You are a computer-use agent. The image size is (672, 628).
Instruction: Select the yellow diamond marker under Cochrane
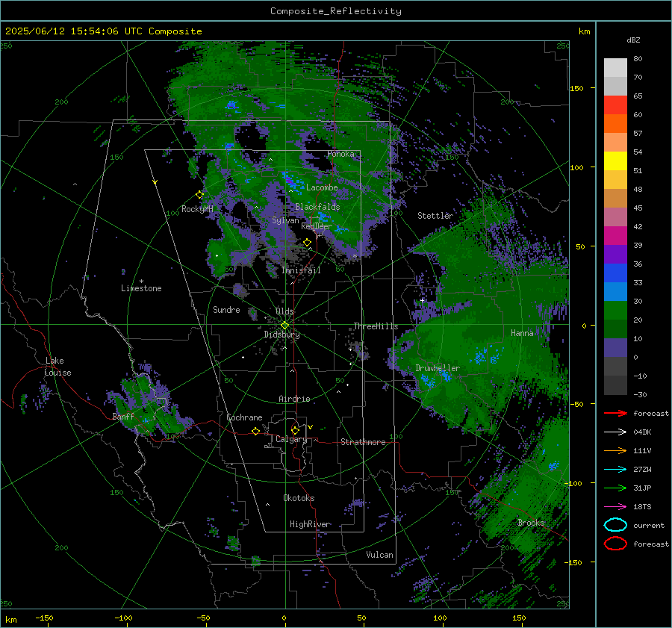tap(255, 431)
